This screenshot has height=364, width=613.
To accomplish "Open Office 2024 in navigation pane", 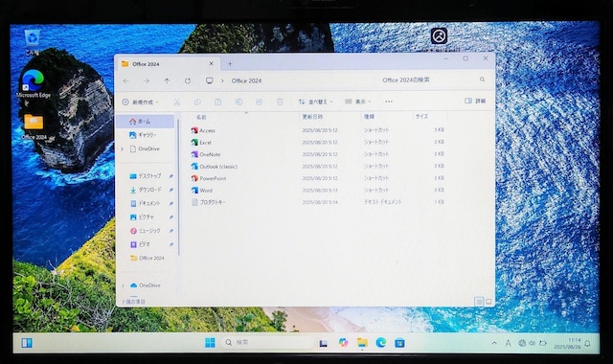I will pyautogui.click(x=147, y=258).
